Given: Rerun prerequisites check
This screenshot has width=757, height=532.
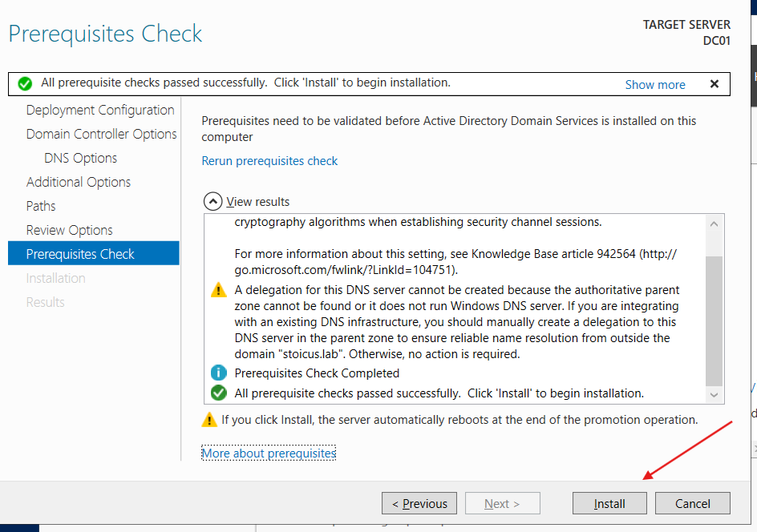Looking at the screenshot, I should (269, 161).
